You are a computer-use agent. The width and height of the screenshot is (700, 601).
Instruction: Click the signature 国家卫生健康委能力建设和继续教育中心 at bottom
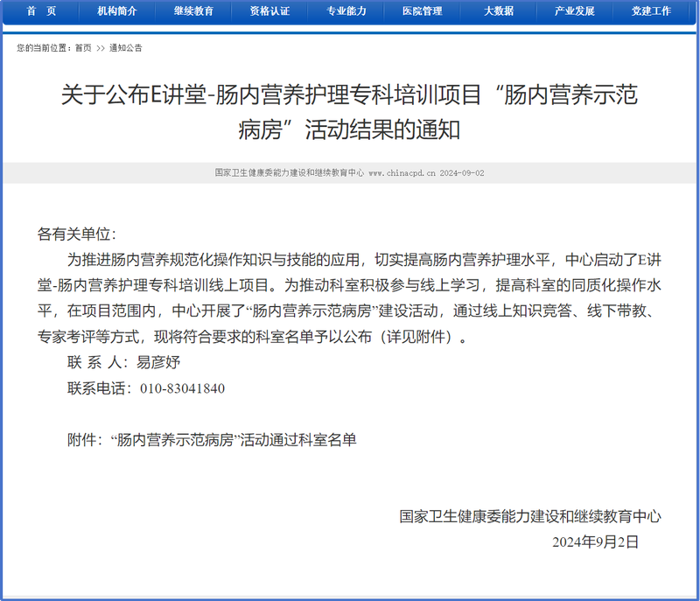pos(530,516)
